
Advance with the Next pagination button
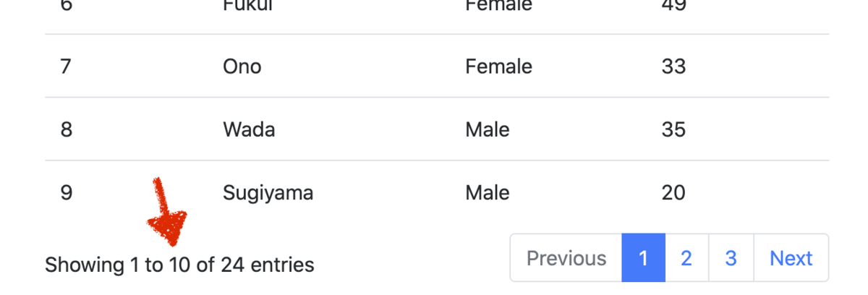coord(791,258)
